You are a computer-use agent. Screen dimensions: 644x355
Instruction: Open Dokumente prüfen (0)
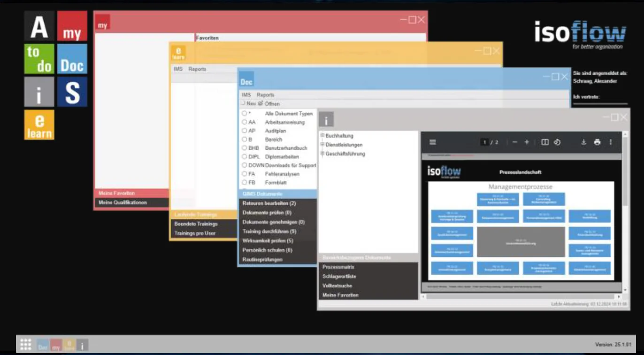point(278,213)
